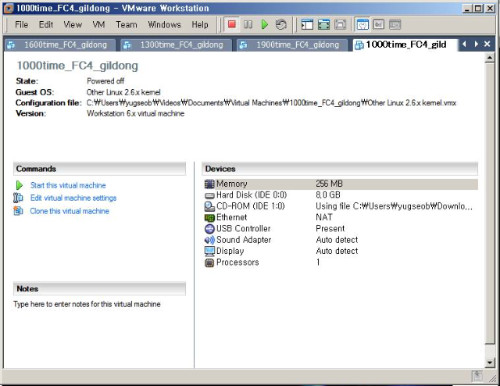The width and height of the screenshot is (500, 386).
Task: Click the VMware title bar application icon
Action: [x=9, y=8]
